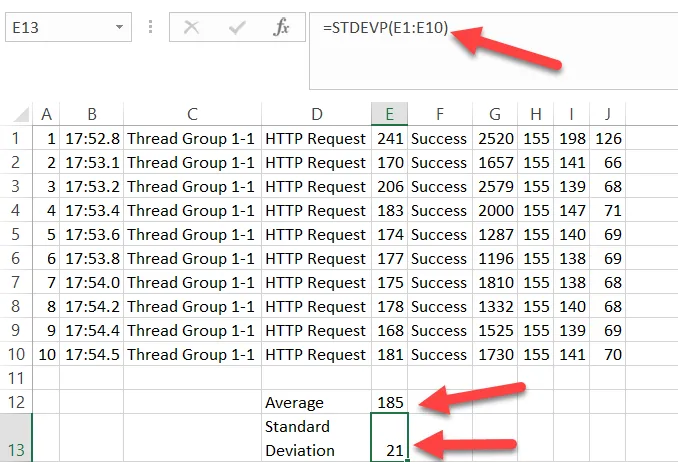Click the Average result cell 185
The image size is (678, 462).
point(390,402)
